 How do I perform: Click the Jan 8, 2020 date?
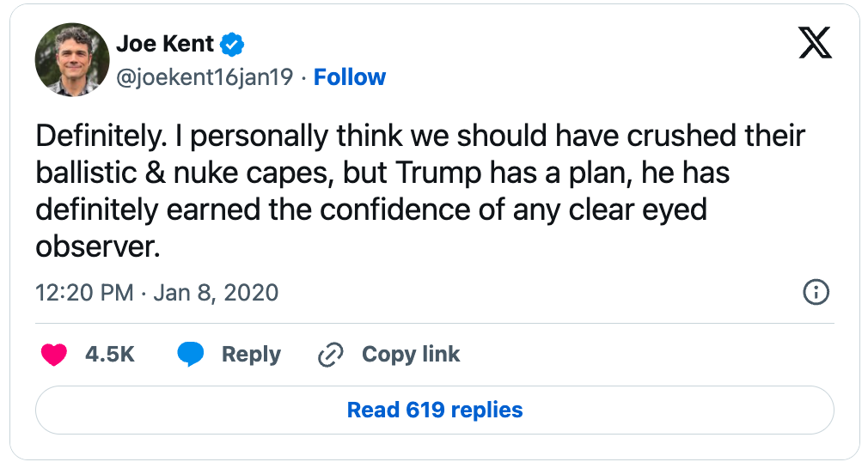(216, 292)
